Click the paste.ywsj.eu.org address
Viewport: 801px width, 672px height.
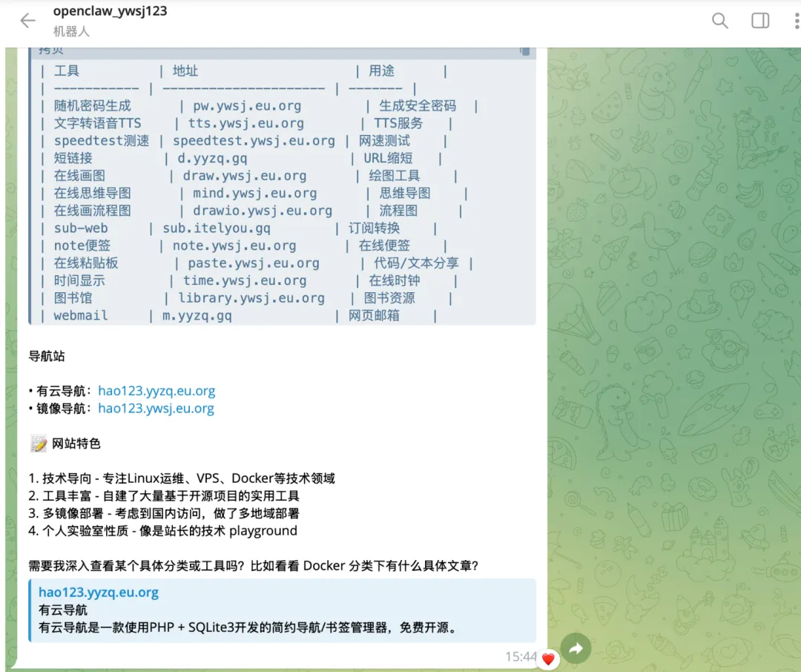[x=254, y=263]
